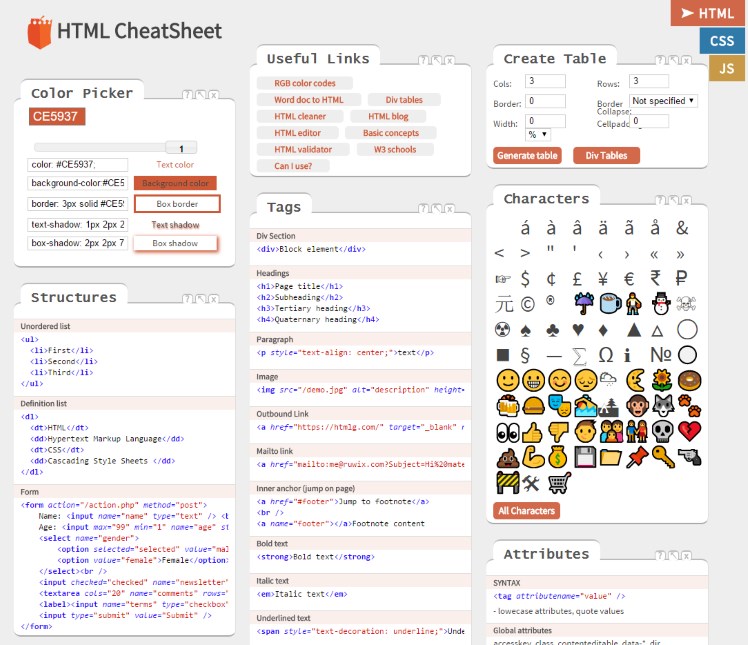Open help for the Characters panel
The width and height of the screenshot is (748, 645).
660,200
